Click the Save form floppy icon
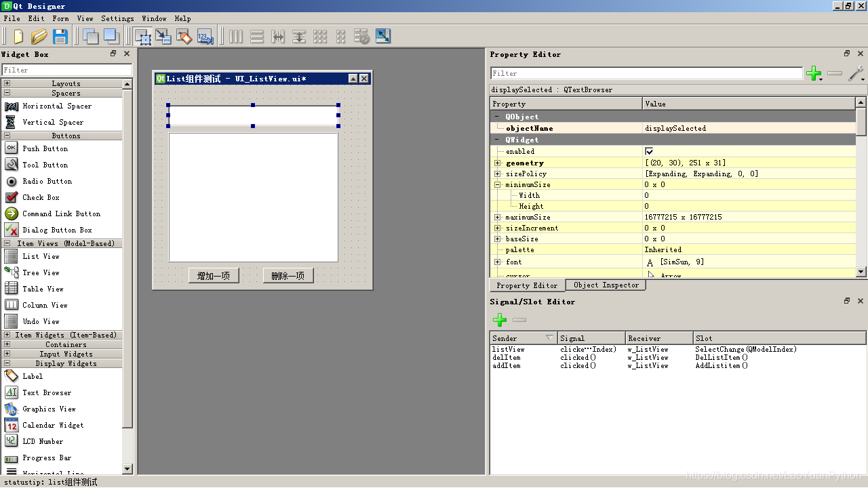 (60, 36)
